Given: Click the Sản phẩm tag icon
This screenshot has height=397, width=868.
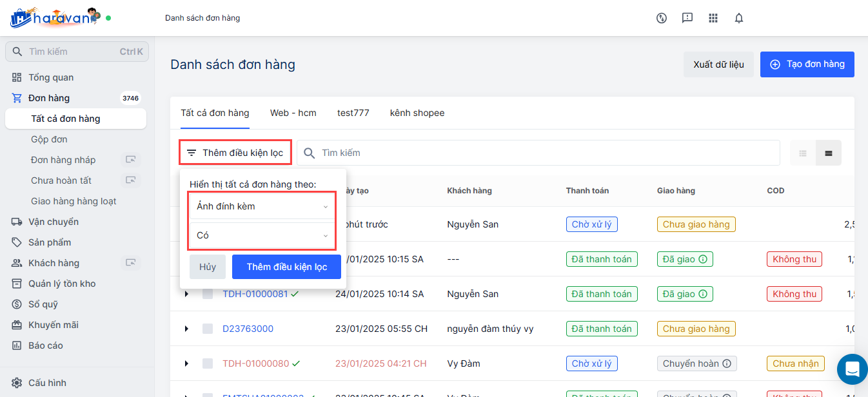Looking at the screenshot, I should tap(17, 242).
